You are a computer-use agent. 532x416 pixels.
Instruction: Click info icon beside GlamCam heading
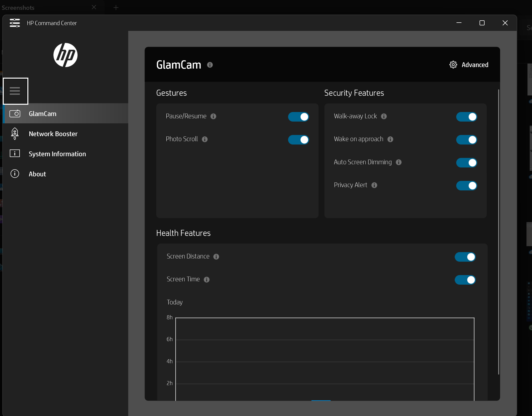pyautogui.click(x=210, y=65)
